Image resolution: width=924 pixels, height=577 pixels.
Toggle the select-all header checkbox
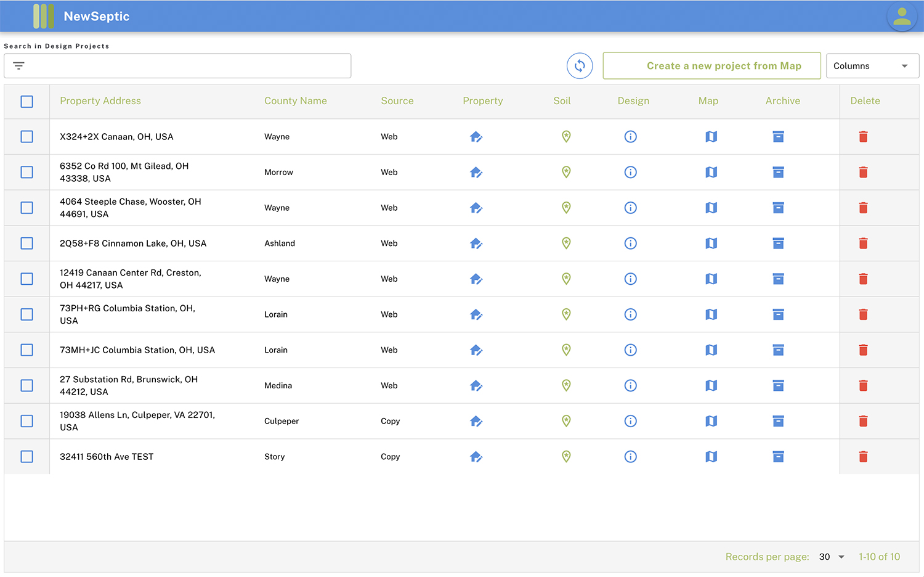click(x=26, y=102)
